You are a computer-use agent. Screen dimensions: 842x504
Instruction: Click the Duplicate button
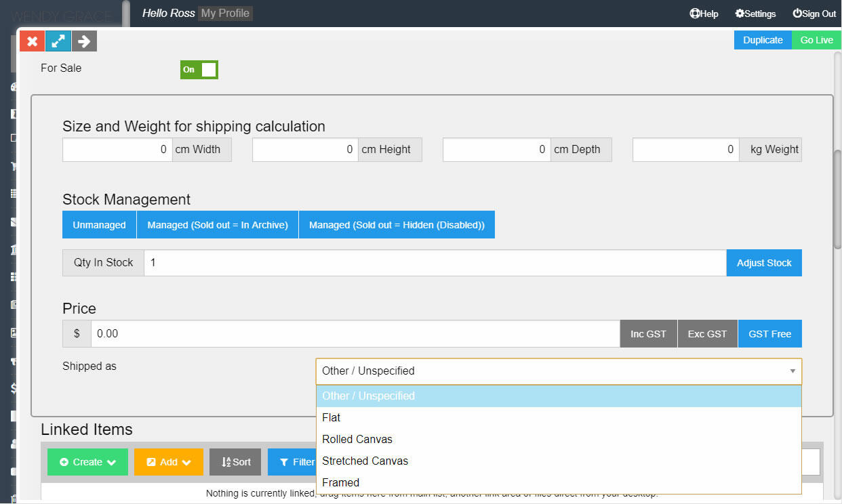tap(762, 40)
